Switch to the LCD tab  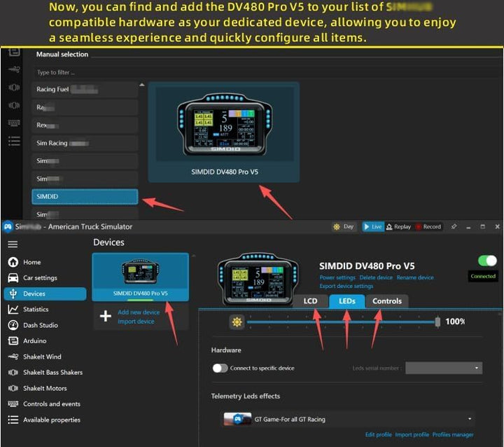coord(311,301)
